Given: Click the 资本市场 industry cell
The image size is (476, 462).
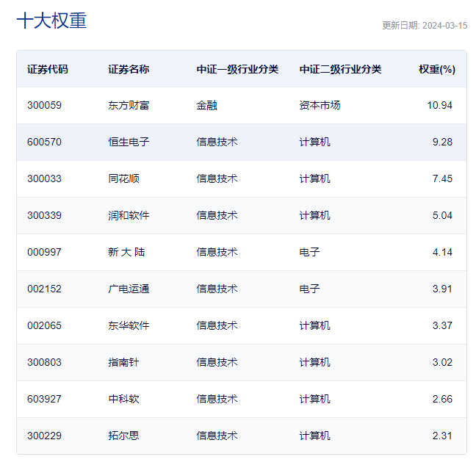Looking at the screenshot, I should point(320,105).
